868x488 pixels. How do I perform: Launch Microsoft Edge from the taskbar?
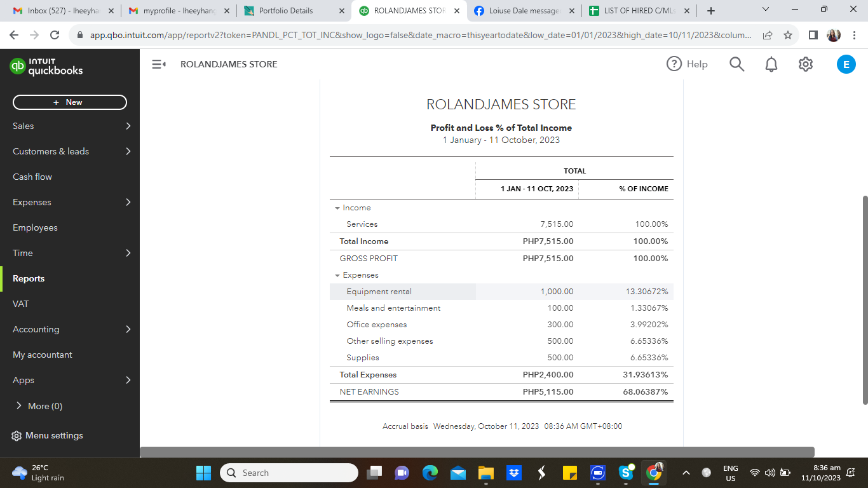430,473
